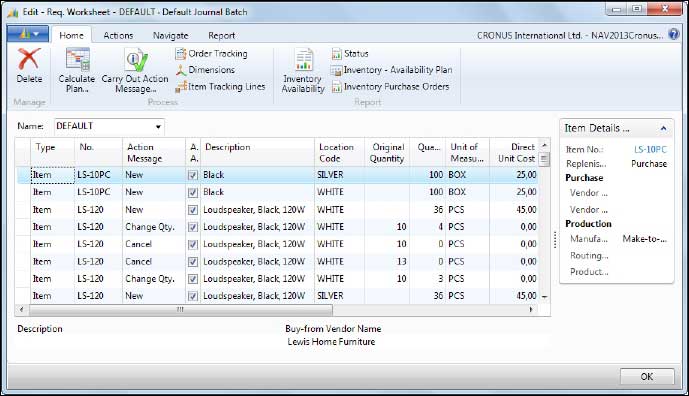The height and width of the screenshot is (396, 689).
Task: Toggle checkbox on Cancel row with original 13
Action: coord(192,262)
